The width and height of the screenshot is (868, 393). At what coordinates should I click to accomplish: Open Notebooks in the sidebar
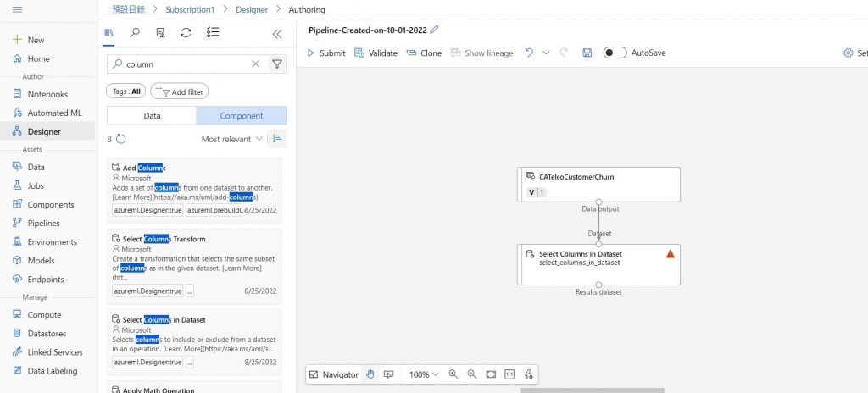click(47, 94)
